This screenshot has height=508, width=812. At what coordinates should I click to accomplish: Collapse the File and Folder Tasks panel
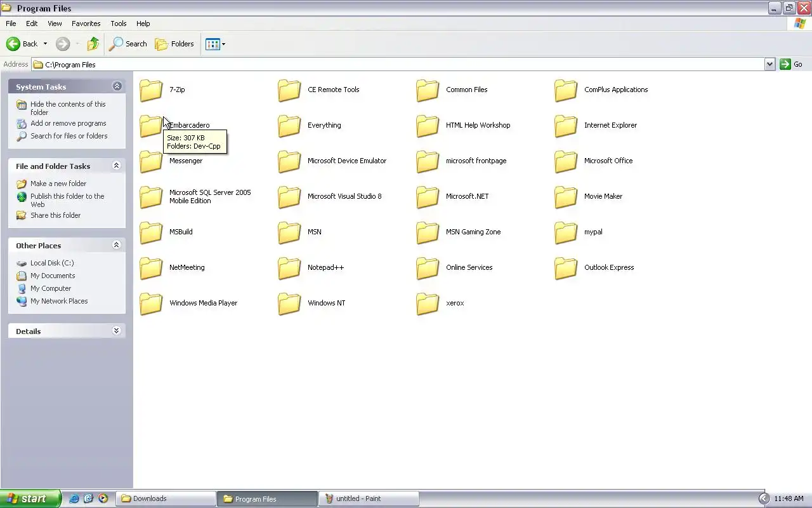coord(117,166)
